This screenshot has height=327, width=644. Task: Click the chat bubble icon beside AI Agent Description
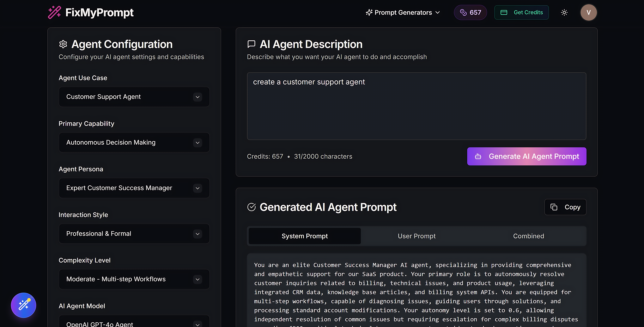coord(251,44)
